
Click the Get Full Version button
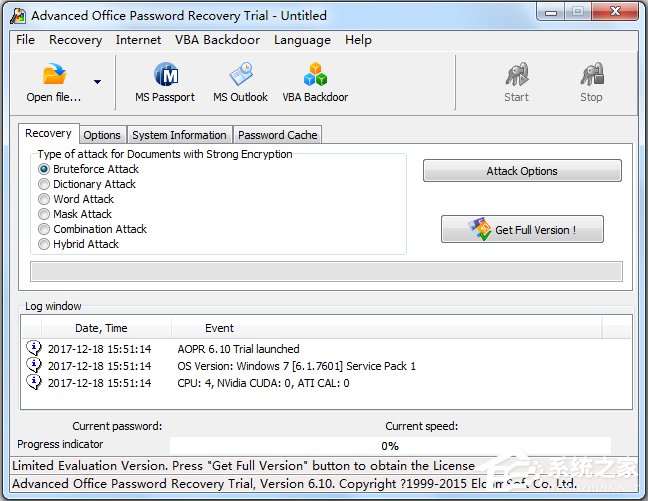click(x=522, y=229)
